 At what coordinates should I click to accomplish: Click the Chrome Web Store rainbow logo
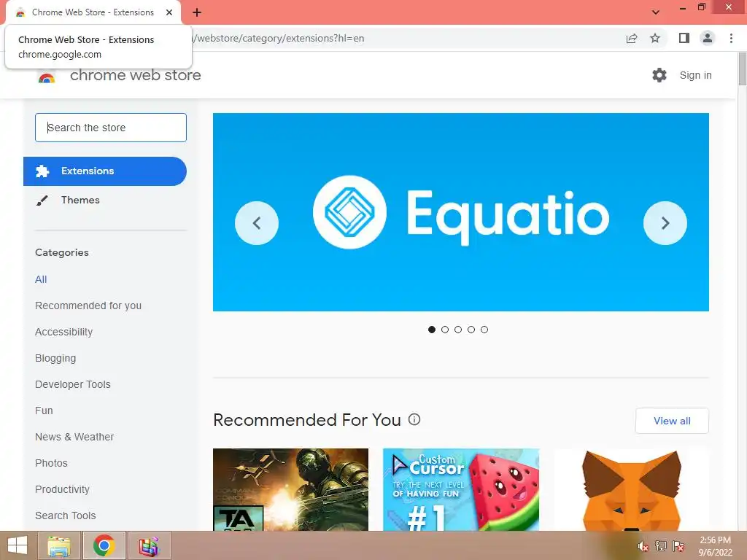click(47, 77)
